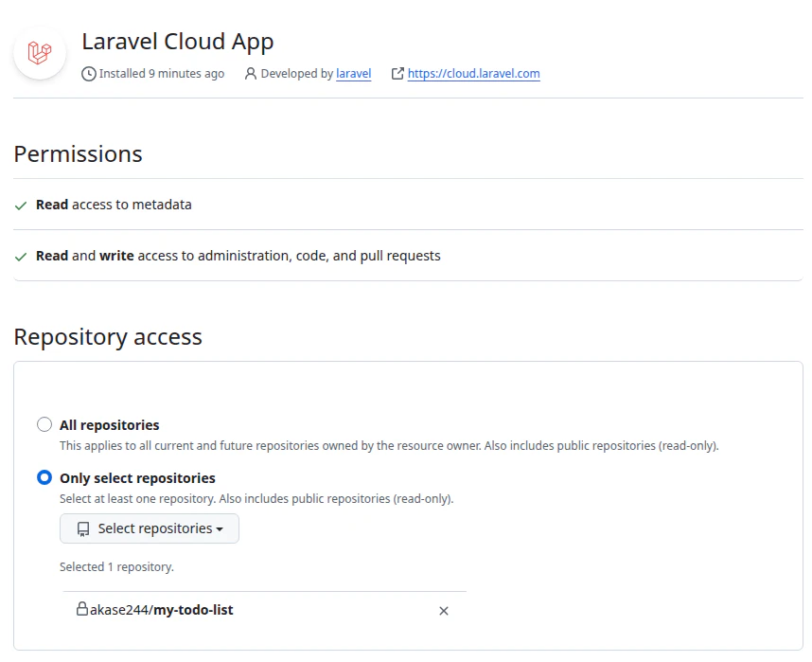Click the lock icon beside akase244/my-todo-list
This screenshot has height=662, width=812.
81,609
